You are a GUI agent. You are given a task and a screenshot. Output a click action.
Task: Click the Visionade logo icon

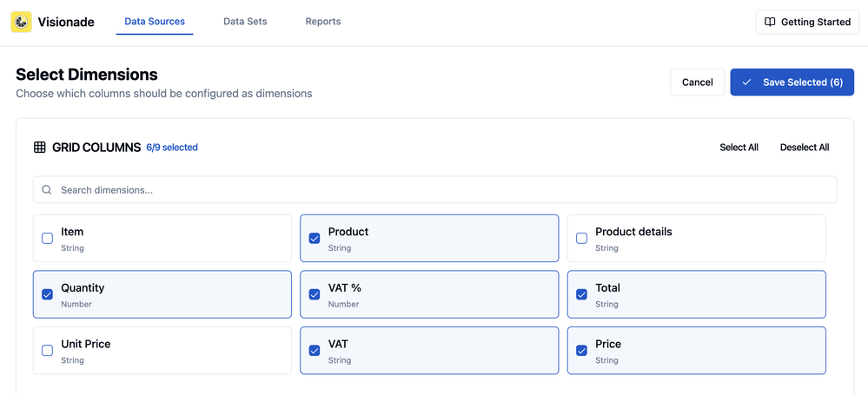(21, 22)
